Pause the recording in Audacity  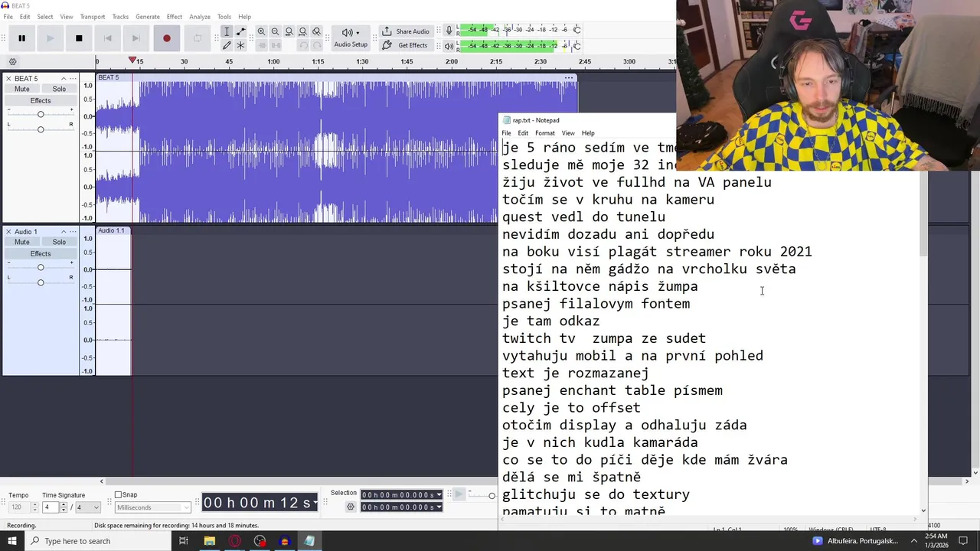[x=21, y=38]
